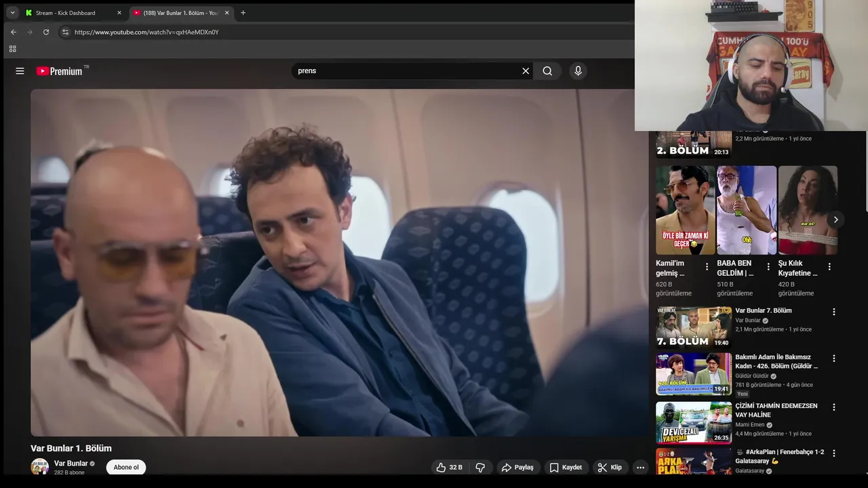The image size is (868, 488).
Task: Open more actions three-dot button under video
Action: click(640, 467)
